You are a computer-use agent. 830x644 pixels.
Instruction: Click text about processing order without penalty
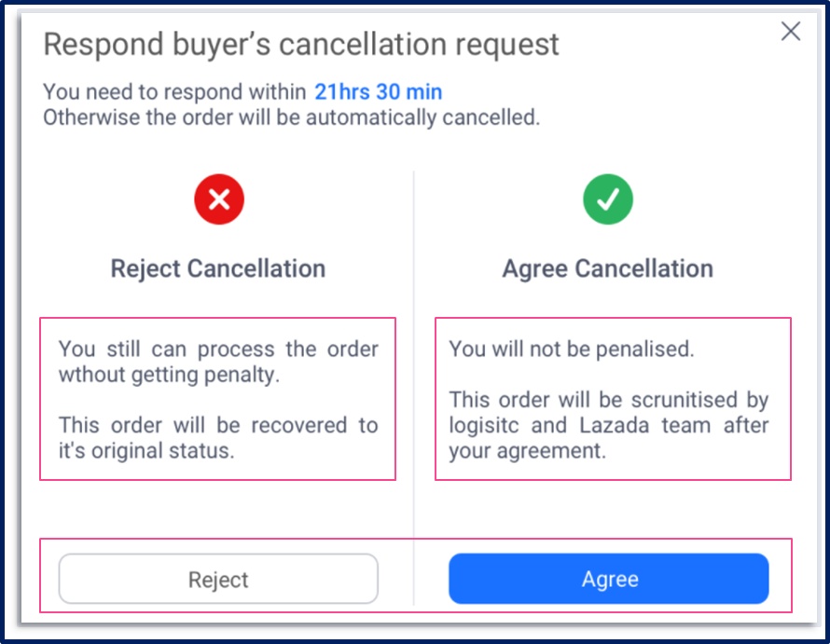coord(218,362)
